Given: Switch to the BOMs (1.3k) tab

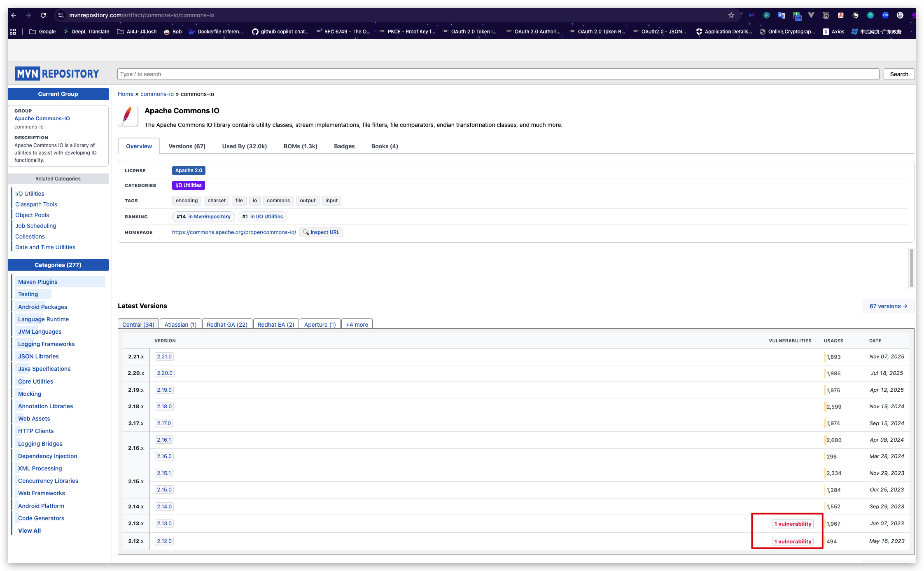Looking at the screenshot, I should pos(301,146).
